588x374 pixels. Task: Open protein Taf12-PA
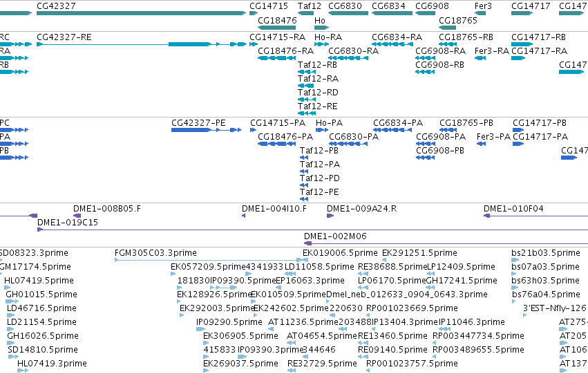304,171
